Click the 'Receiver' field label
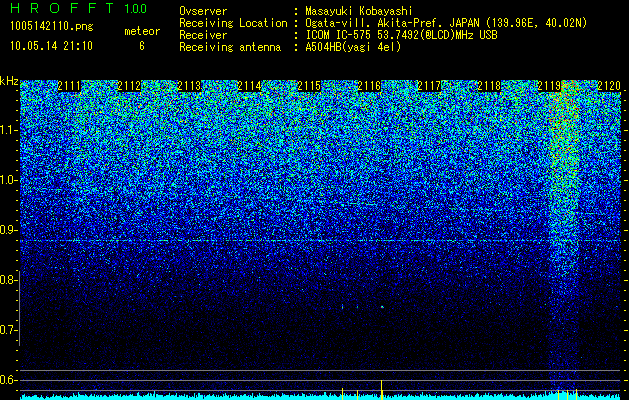The image size is (629, 400). coord(203,35)
